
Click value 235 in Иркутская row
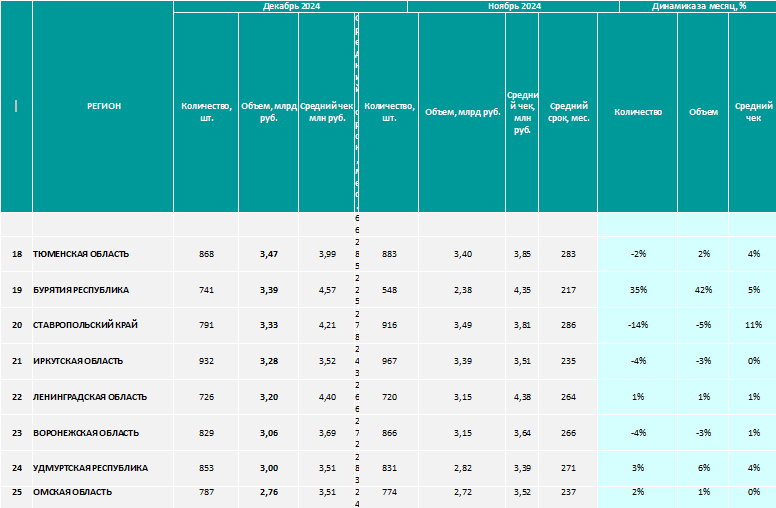[568, 361]
